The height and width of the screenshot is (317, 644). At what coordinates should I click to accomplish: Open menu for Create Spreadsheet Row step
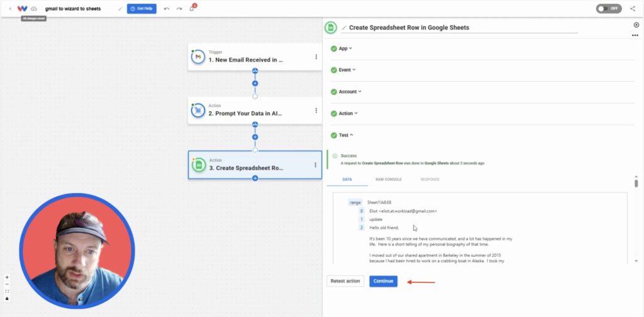click(315, 165)
